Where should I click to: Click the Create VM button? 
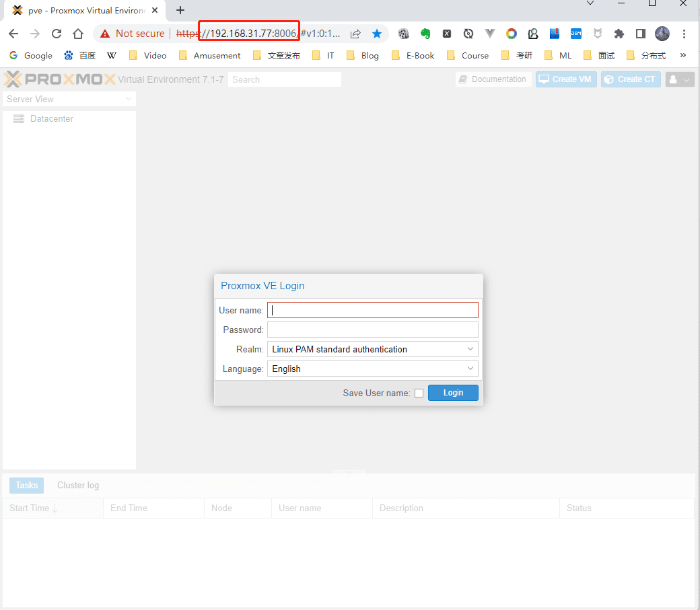click(566, 79)
